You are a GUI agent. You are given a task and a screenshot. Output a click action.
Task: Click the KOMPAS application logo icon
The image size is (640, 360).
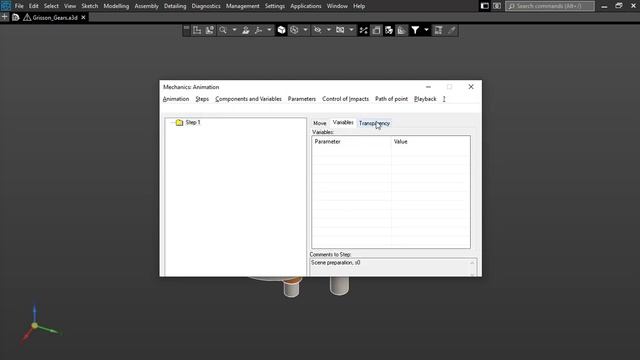pyautogui.click(x=6, y=6)
